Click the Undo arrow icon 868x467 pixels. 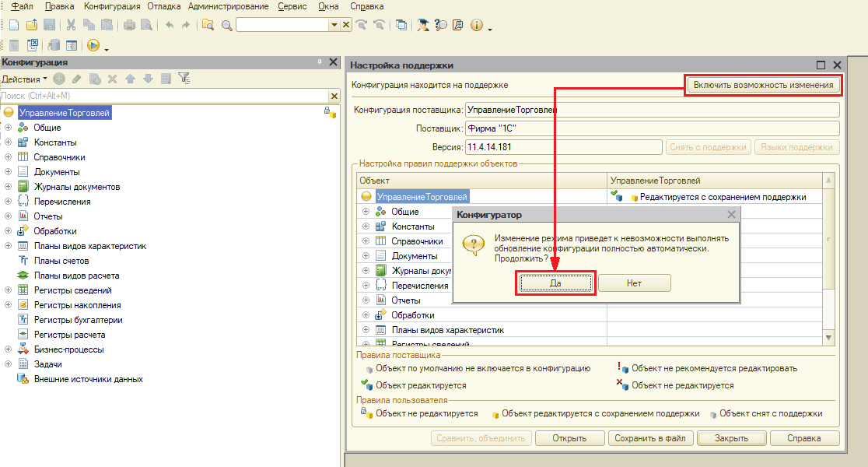170,25
